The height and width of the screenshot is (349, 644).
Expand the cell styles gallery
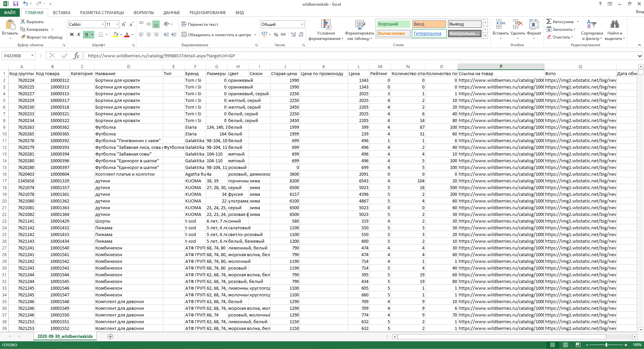485,36
